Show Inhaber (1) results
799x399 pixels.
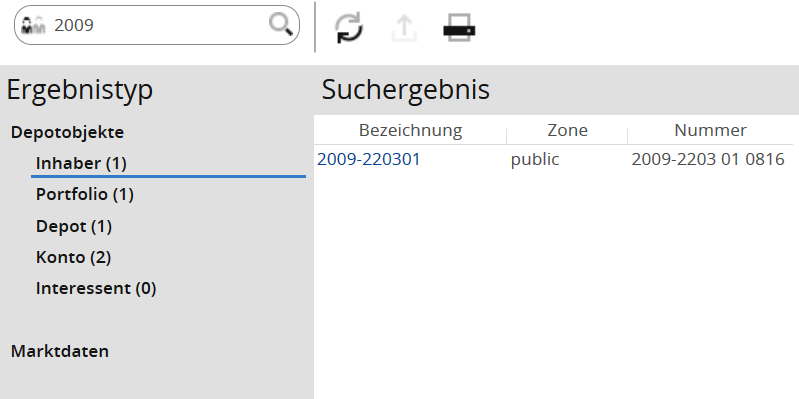81,164
